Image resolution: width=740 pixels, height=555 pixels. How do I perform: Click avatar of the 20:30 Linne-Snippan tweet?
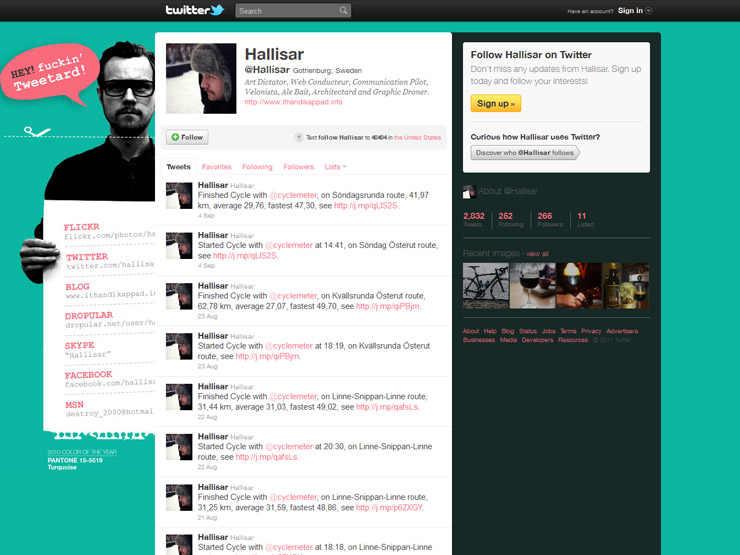pos(179,447)
